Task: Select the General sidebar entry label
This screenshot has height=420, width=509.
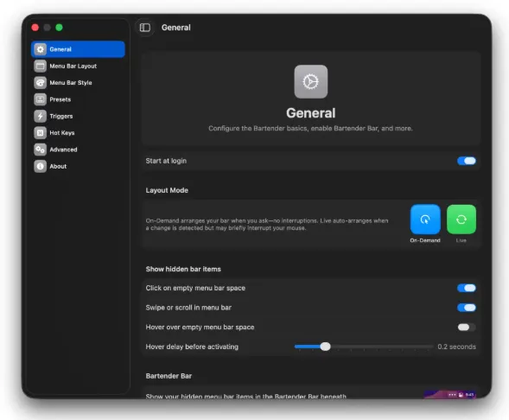Action: tap(60, 49)
